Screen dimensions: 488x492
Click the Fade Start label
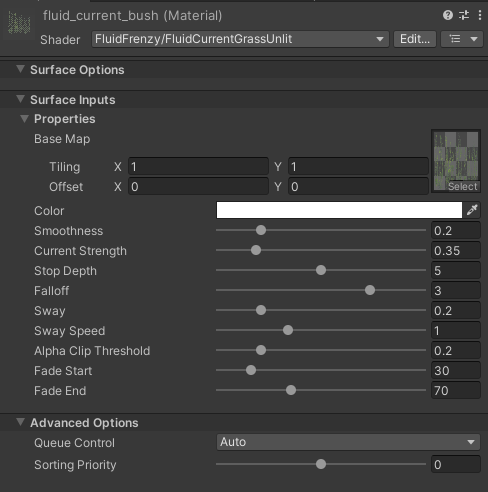tap(63, 371)
